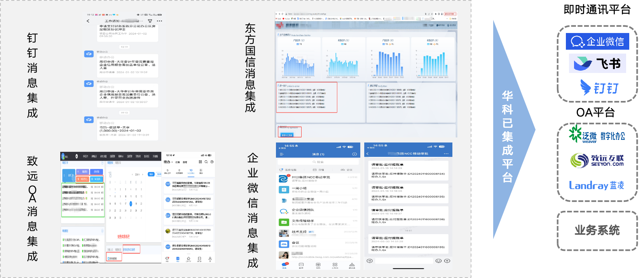Click the 日程 shortcut below search bar
The height and width of the screenshot is (278, 644).
pyautogui.click(x=318, y=170)
